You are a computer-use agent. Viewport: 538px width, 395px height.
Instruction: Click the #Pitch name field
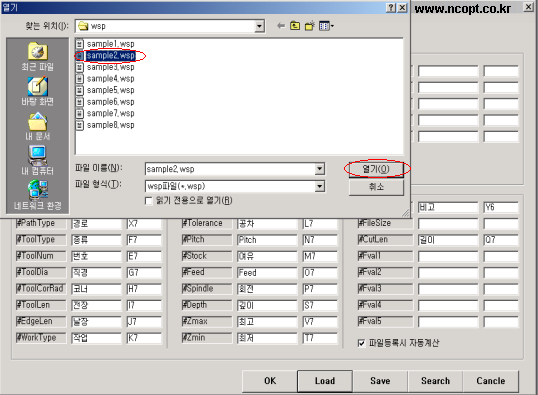[267, 240]
